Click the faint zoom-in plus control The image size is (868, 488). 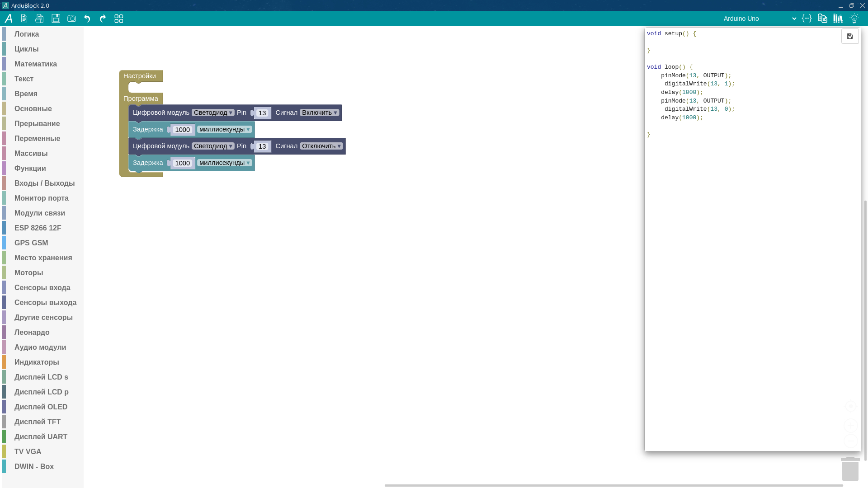click(851, 426)
